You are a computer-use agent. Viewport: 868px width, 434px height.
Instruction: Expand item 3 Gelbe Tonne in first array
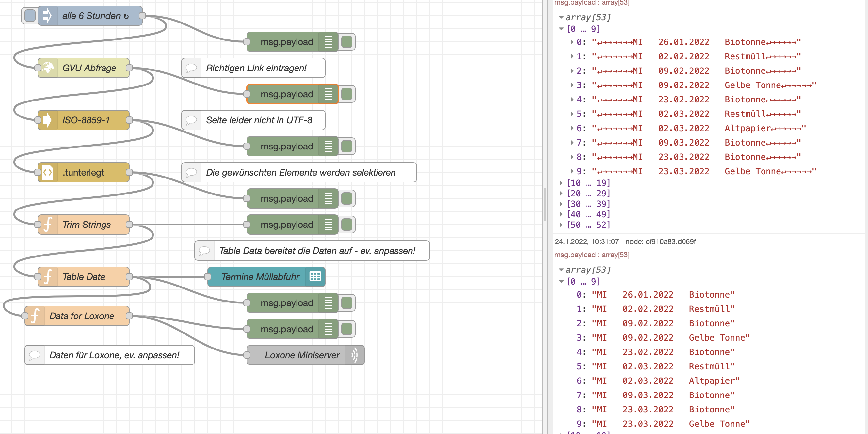(572, 85)
